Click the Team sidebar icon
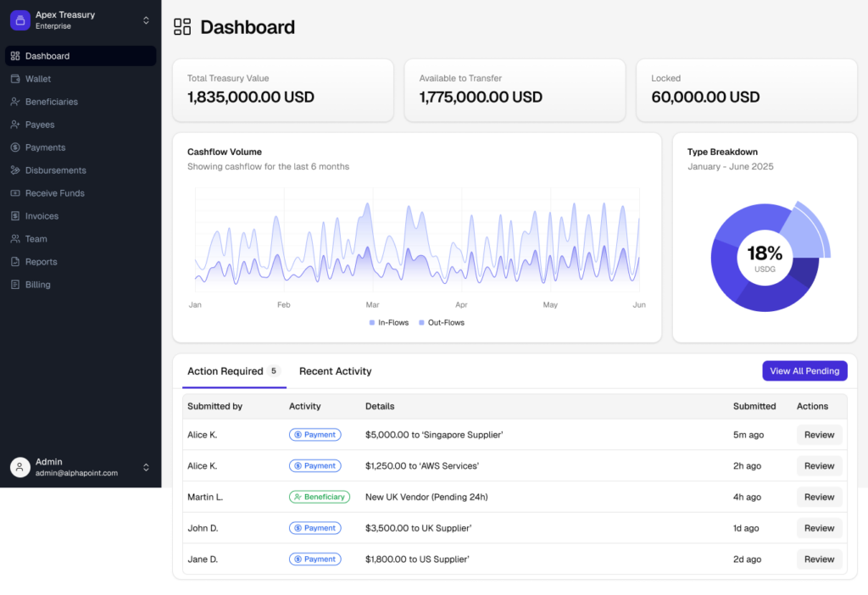Viewport: 868px width, 595px height. [x=15, y=239]
